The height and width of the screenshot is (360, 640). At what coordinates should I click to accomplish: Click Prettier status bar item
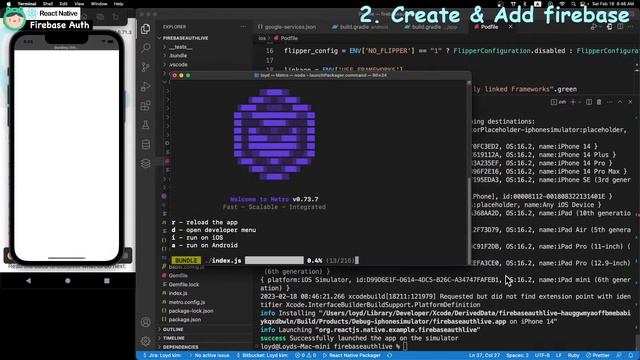click(x=598, y=356)
